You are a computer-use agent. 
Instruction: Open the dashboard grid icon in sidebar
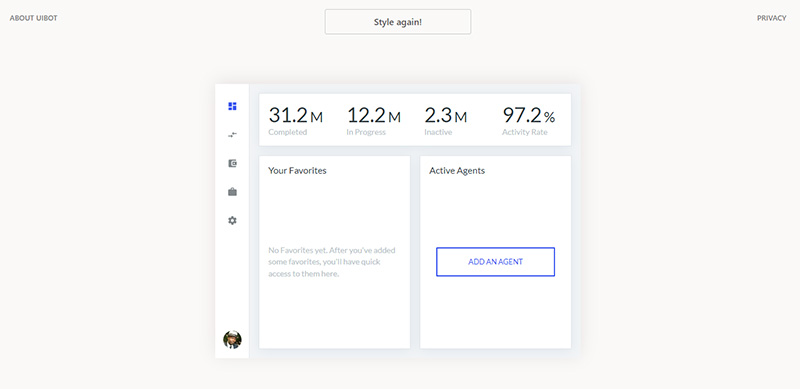point(232,106)
